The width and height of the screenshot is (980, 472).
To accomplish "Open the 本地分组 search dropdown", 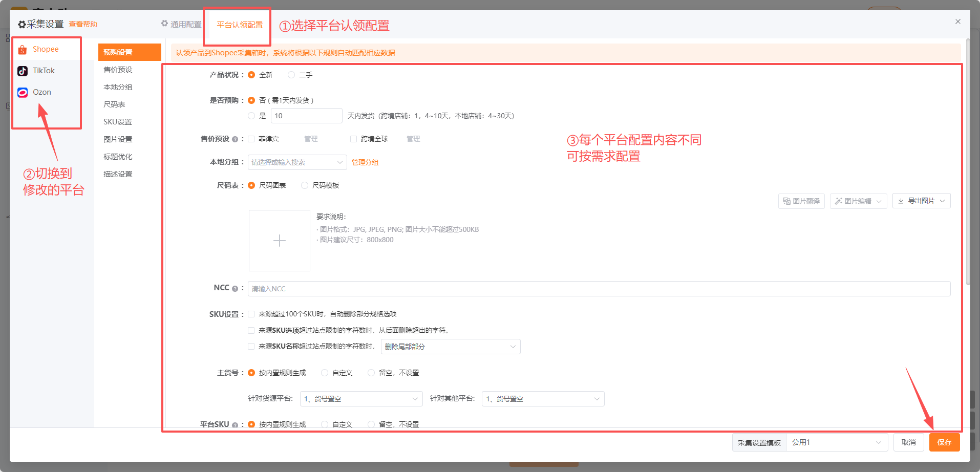I will pyautogui.click(x=297, y=162).
